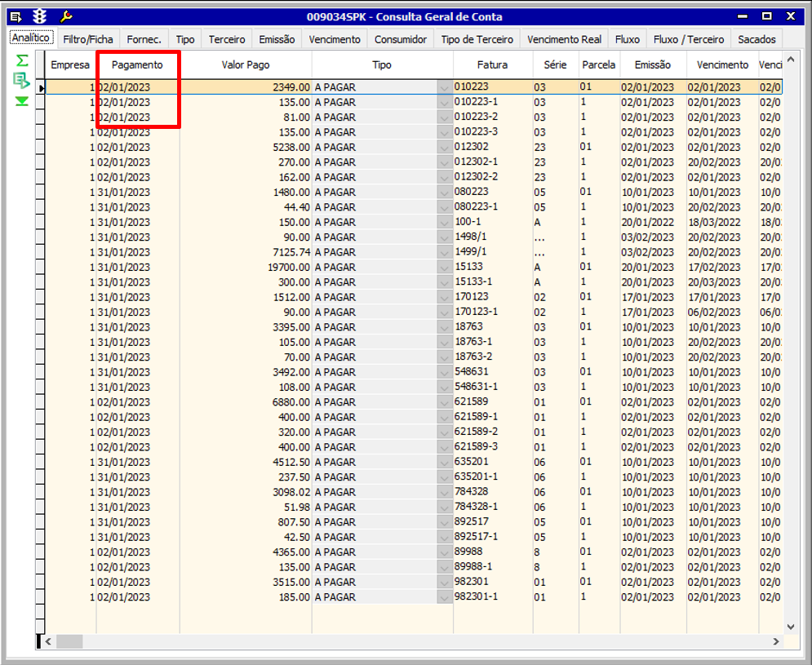Click the green sigma totals icon
This screenshot has height=665, width=812.
point(22,61)
